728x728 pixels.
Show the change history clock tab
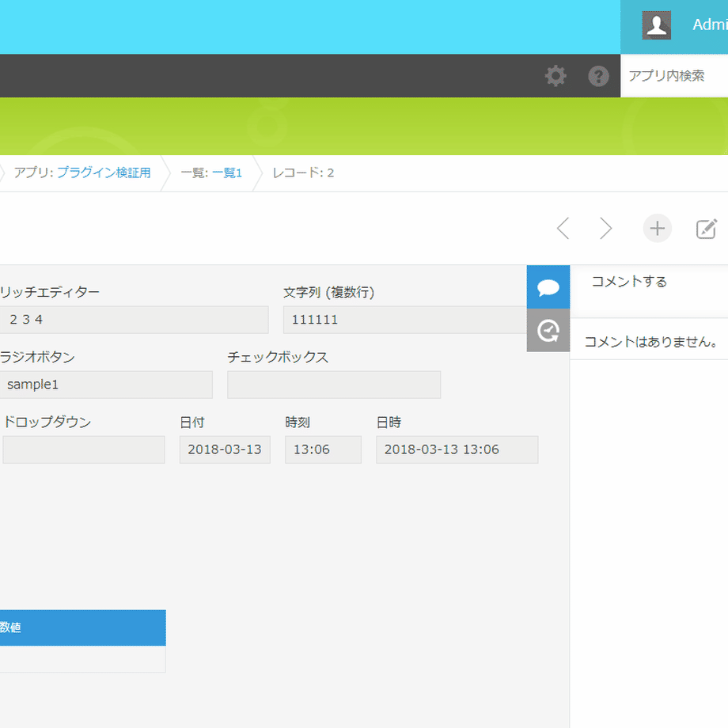pyautogui.click(x=548, y=330)
